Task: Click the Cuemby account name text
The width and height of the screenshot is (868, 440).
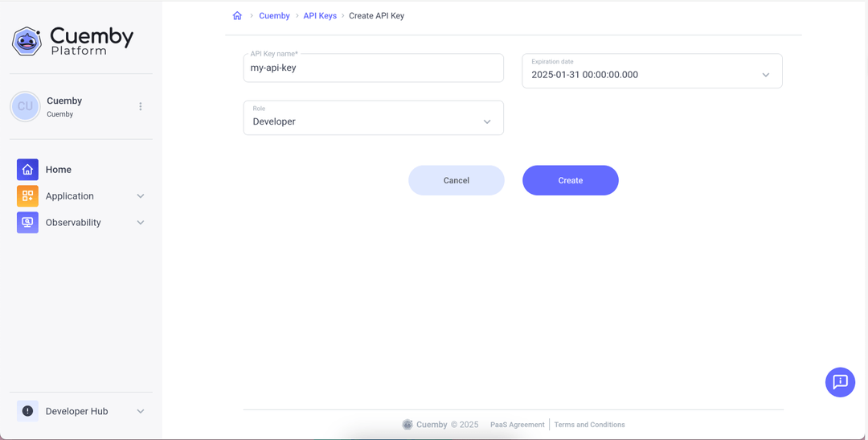Action: point(64,101)
